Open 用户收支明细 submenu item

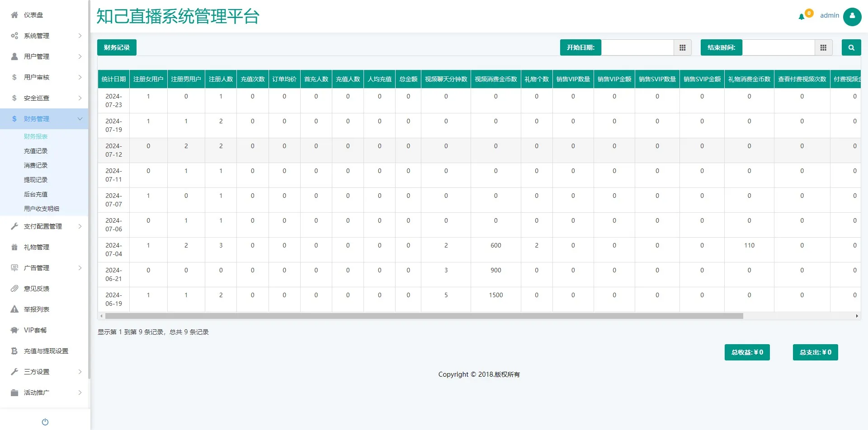click(42, 209)
